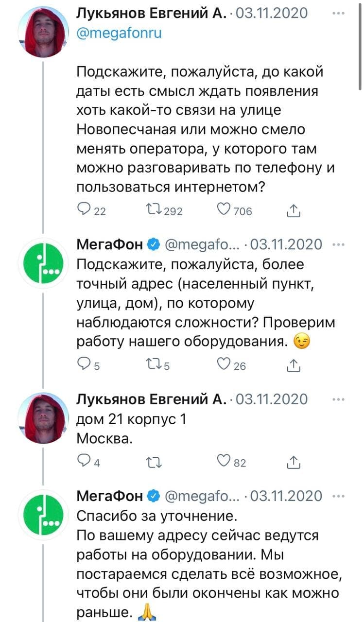The width and height of the screenshot is (364, 622).
Task: Like the tweet with 706 likes
Action: pyautogui.click(x=225, y=210)
